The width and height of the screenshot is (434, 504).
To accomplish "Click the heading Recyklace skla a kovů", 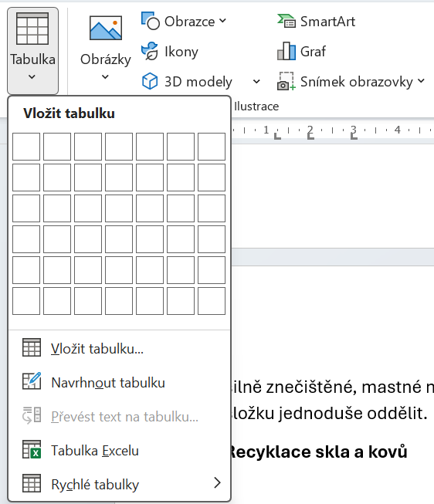I will click(x=318, y=452).
